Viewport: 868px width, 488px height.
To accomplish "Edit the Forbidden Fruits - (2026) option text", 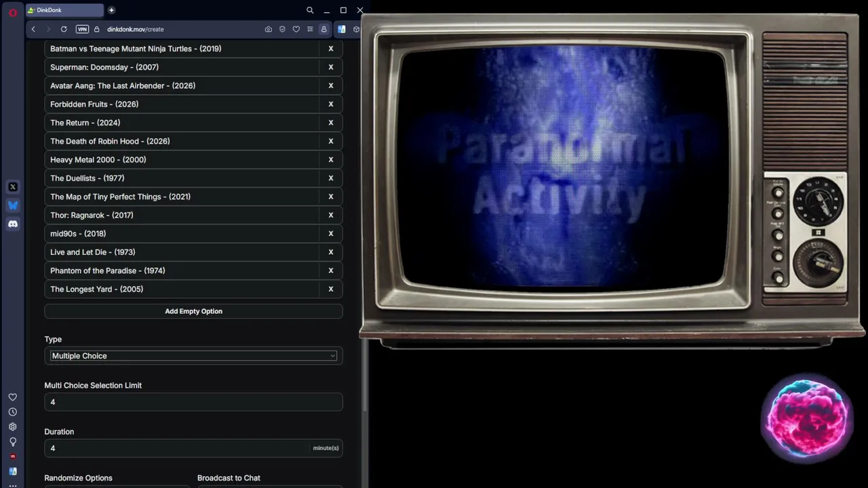I will pyautogui.click(x=182, y=104).
